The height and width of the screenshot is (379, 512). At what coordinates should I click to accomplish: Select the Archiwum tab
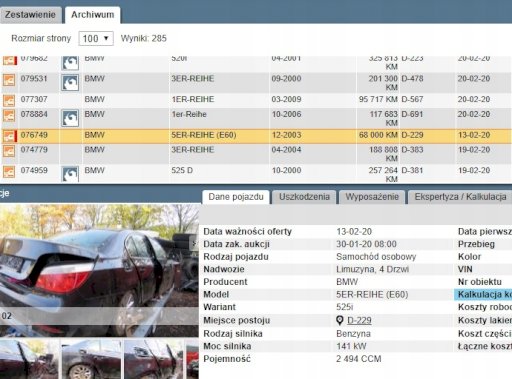click(93, 15)
